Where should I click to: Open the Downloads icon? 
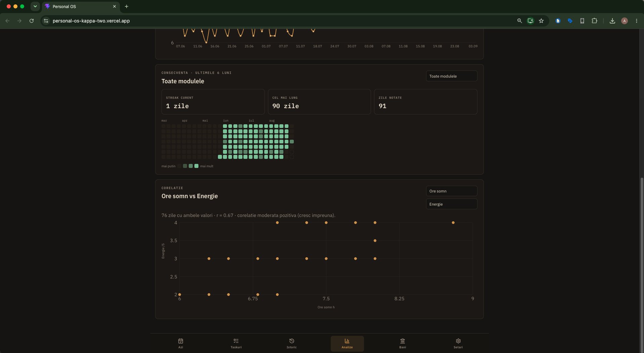(612, 21)
